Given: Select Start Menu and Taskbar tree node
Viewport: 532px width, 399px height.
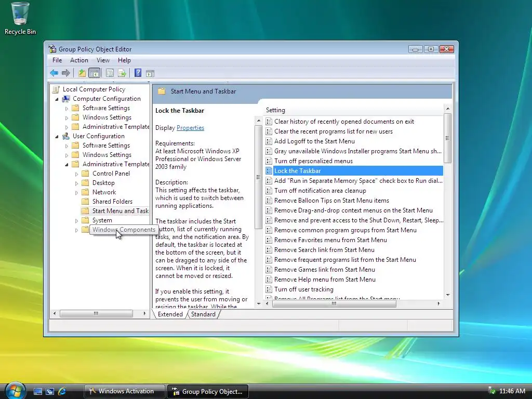Looking at the screenshot, I should click(x=120, y=211).
